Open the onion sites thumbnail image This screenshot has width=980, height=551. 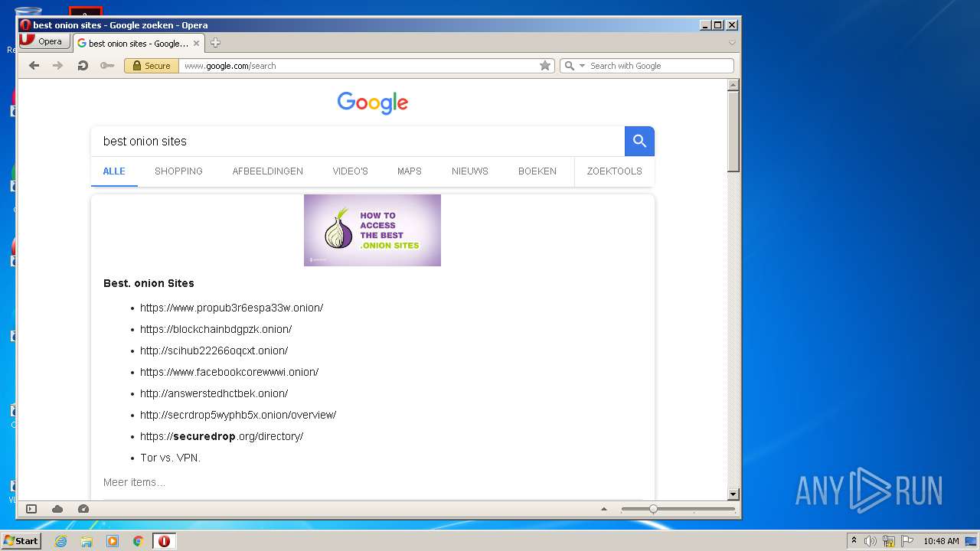[x=372, y=230]
